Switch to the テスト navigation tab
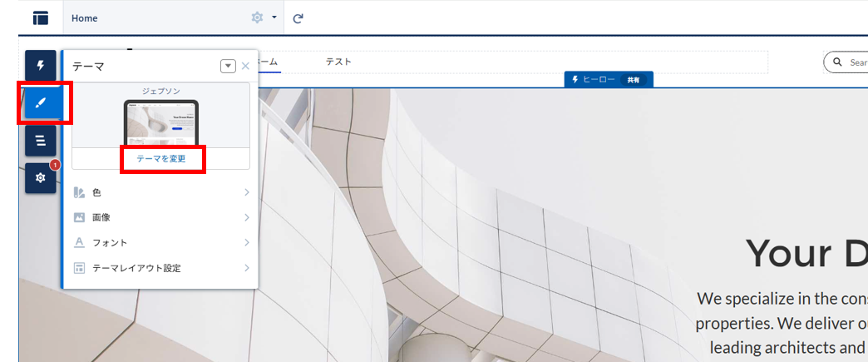This screenshot has height=362, width=868. click(338, 62)
